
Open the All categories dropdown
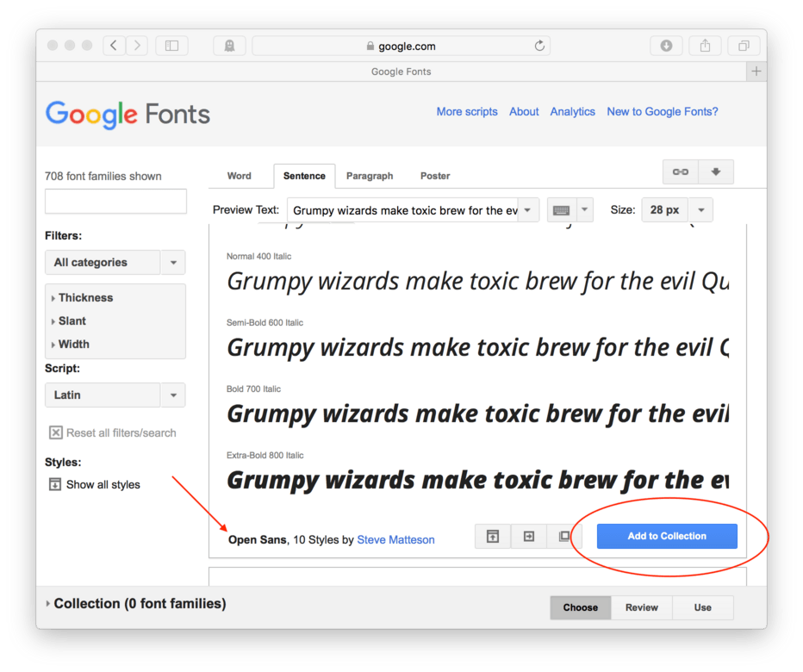point(115,262)
